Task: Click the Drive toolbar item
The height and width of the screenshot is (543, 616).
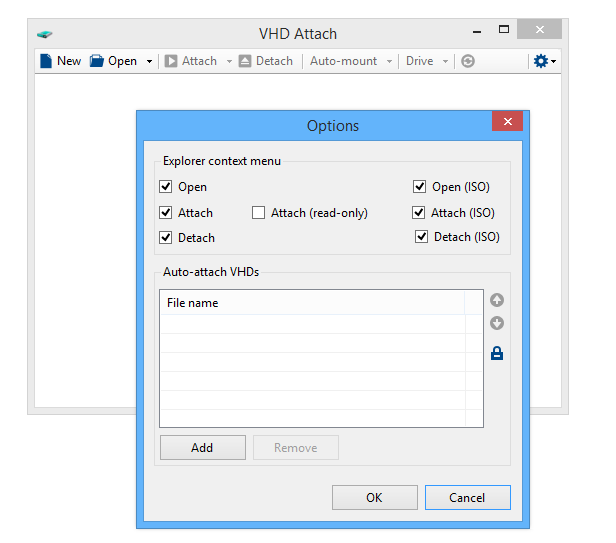Action: (x=420, y=61)
